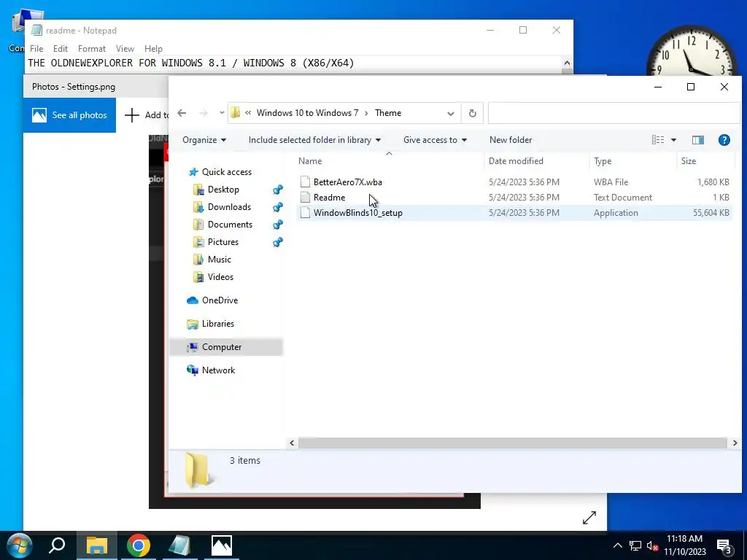Open Network in navigation pane
Viewport: 747px width, 560px height.
click(x=218, y=370)
